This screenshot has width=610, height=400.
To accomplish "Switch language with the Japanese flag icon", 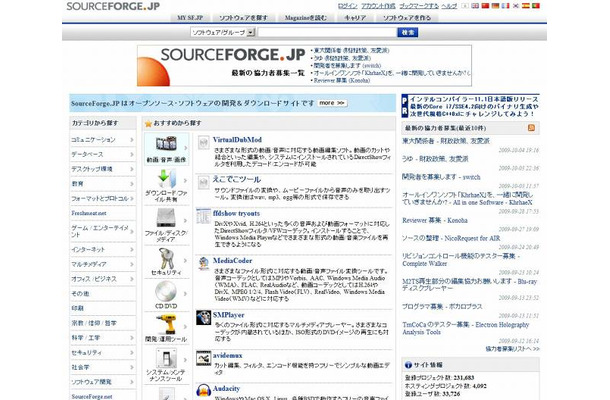I will coord(465,6).
